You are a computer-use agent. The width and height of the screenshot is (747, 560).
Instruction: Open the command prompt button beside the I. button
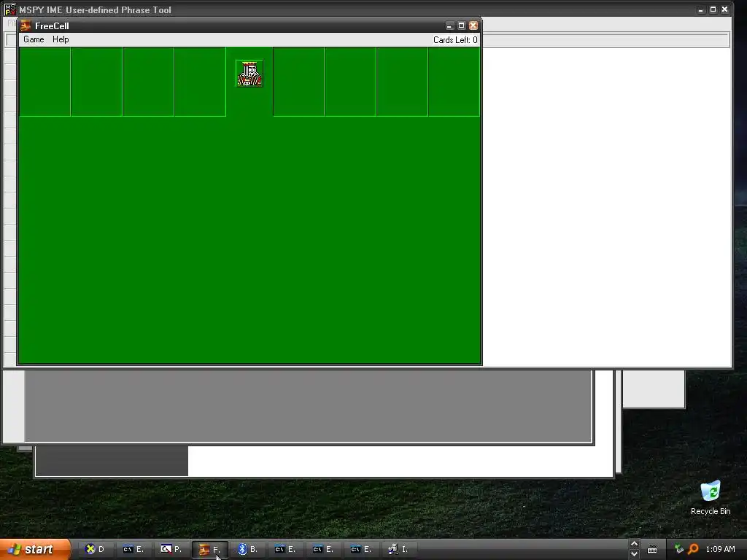coord(361,550)
